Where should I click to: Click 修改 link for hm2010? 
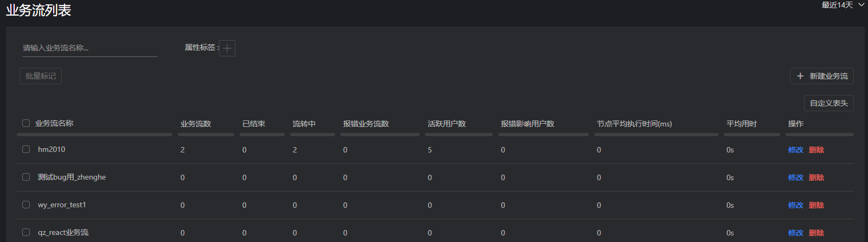(x=795, y=150)
